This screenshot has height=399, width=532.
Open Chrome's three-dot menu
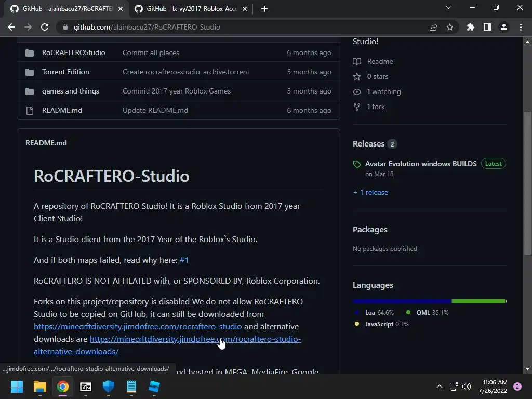[x=521, y=27]
